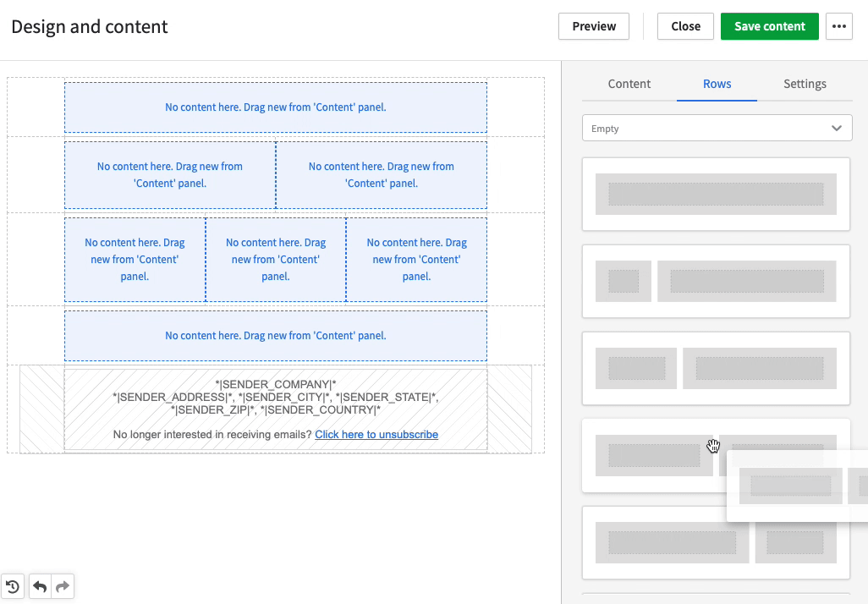This screenshot has height=604, width=868.
Task: Click the left column of the two-column row
Action: (169, 175)
